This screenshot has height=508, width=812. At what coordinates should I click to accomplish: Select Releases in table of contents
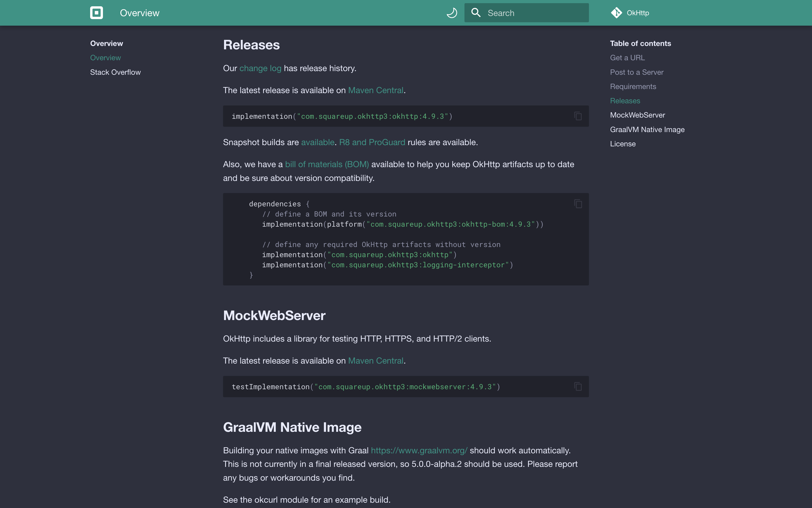coord(625,101)
